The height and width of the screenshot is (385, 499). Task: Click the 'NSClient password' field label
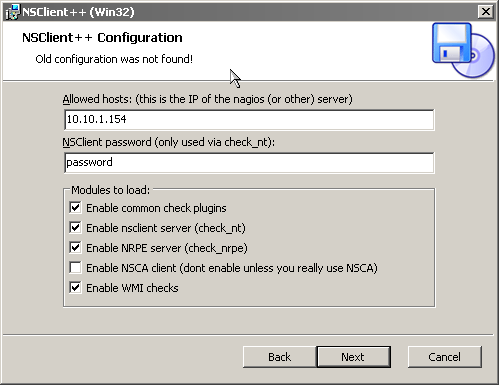click(x=169, y=142)
